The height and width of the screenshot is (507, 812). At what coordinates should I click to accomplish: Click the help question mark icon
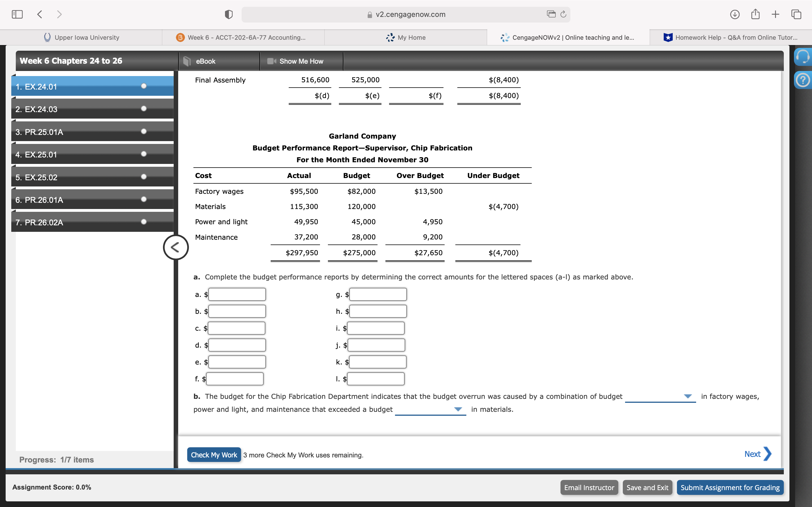(x=804, y=79)
